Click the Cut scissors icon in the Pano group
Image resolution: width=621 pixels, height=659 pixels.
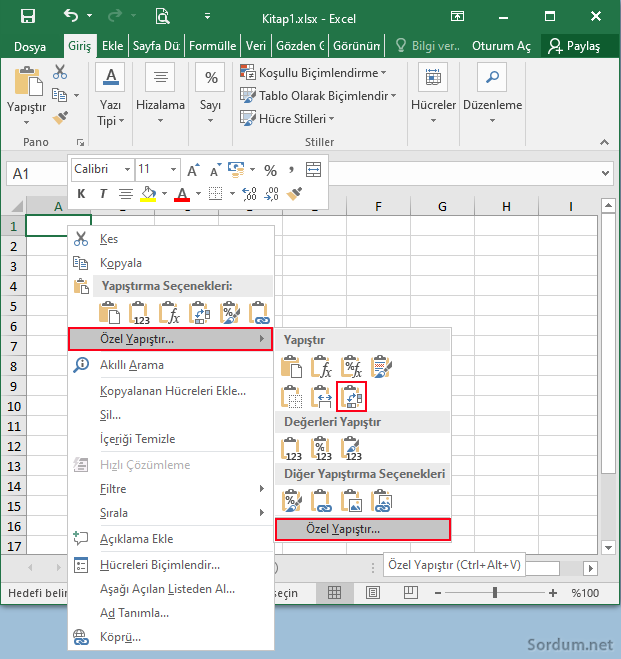pos(60,72)
